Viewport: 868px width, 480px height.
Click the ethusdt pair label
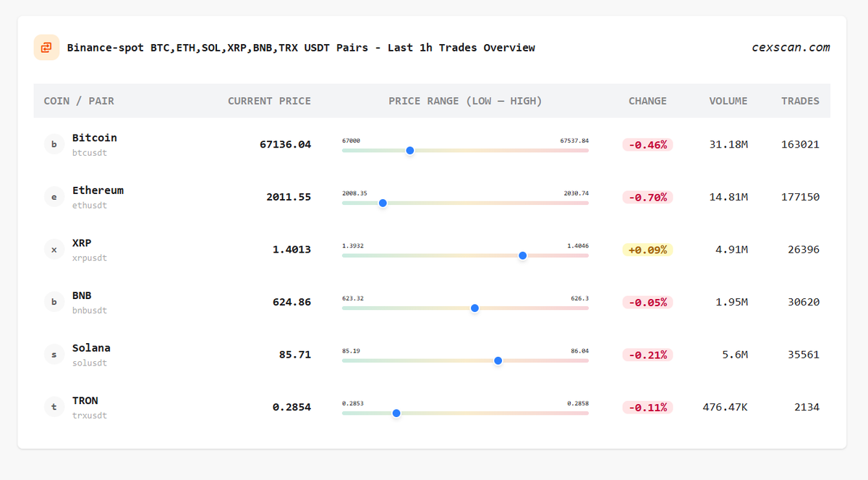[x=90, y=206]
